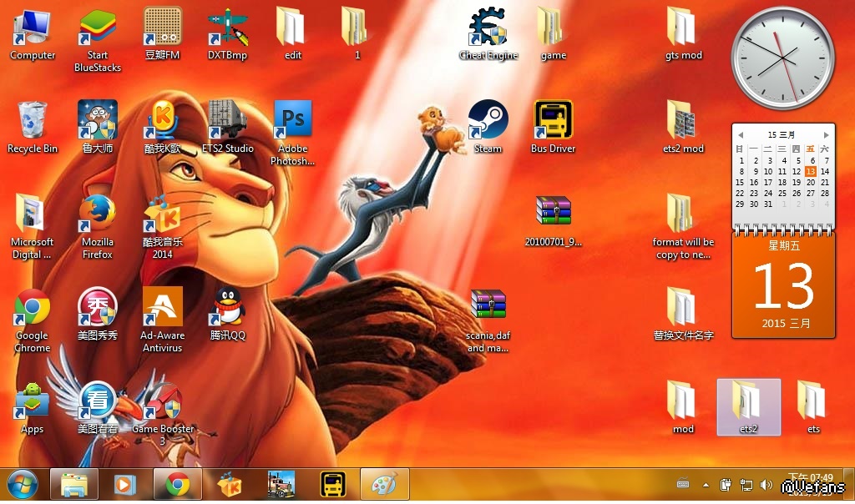Select day 20 in the calendar gadget
This screenshot has width=855, height=504.
click(x=810, y=183)
